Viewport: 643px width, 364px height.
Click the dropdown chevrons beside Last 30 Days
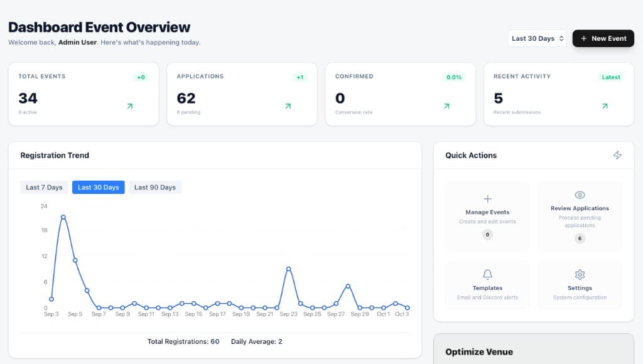[x=561, y=38]
